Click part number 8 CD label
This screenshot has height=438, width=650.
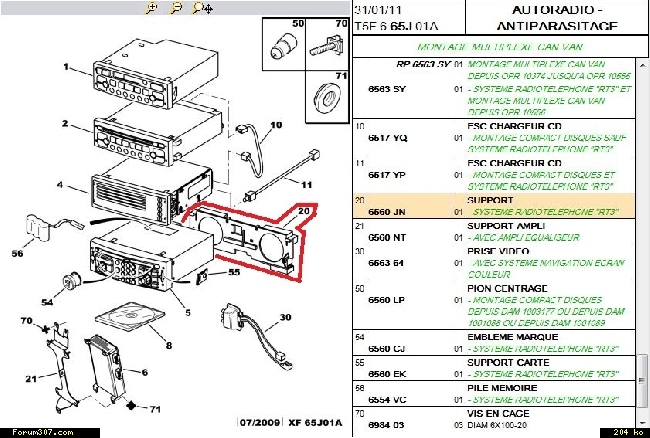168,346
